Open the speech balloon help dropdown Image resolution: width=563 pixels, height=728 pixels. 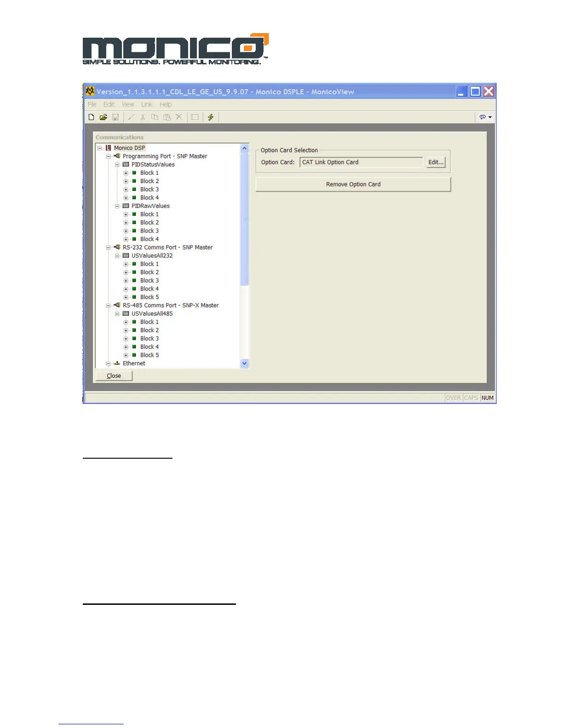(485, 117)
